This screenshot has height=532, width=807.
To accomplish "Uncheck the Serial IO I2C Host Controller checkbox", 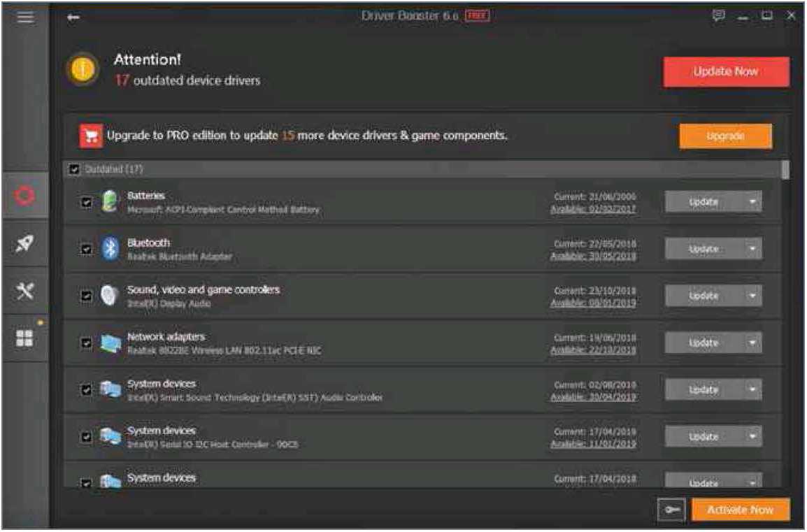I will click(87, 437).
